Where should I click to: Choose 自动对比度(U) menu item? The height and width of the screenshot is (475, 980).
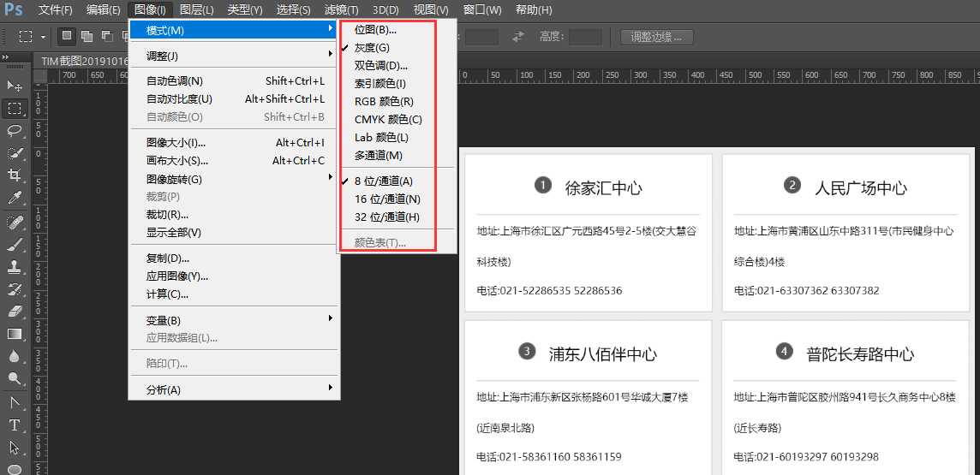234,98
